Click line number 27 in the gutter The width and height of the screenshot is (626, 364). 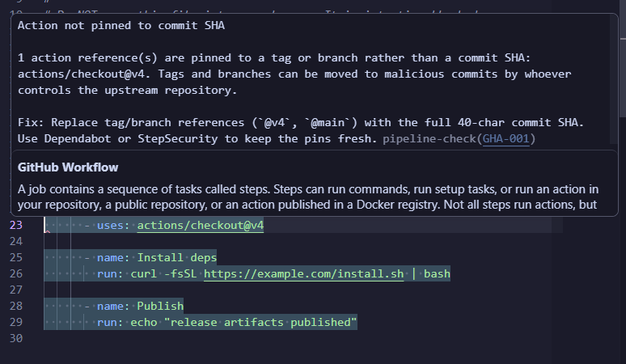[x=16, y=290]
